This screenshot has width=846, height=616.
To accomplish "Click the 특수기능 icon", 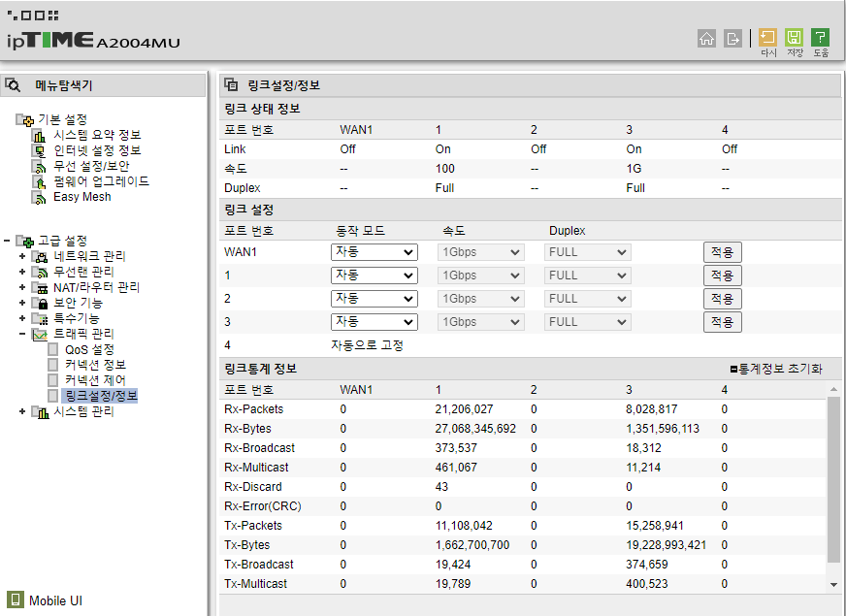I will (40, 319).
